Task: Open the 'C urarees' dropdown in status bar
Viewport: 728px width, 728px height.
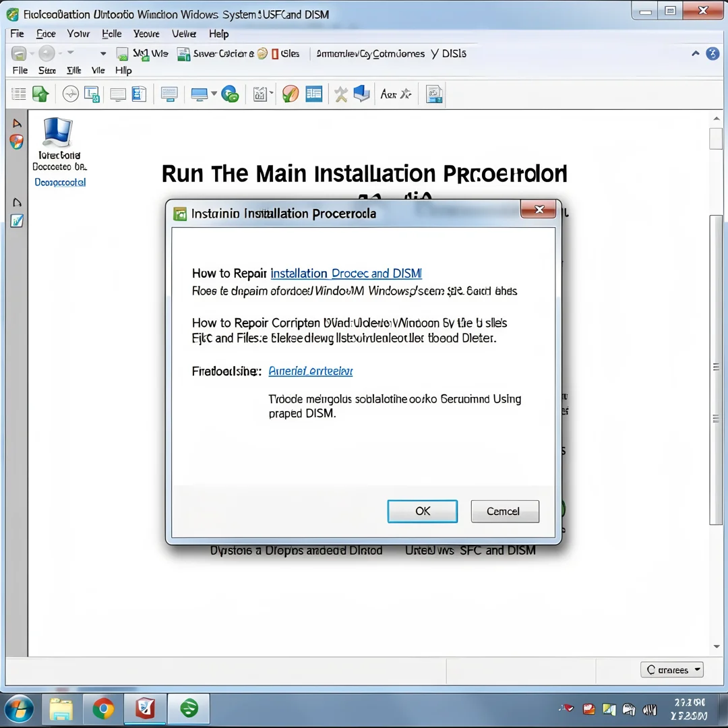Action: tap(672, 669)
